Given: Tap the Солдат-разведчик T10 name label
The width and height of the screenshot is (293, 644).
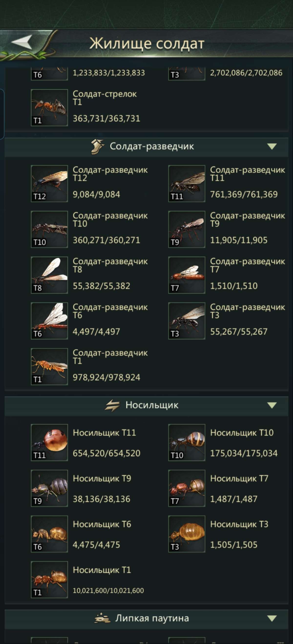Looking at the screenshot, I should 110,220.
